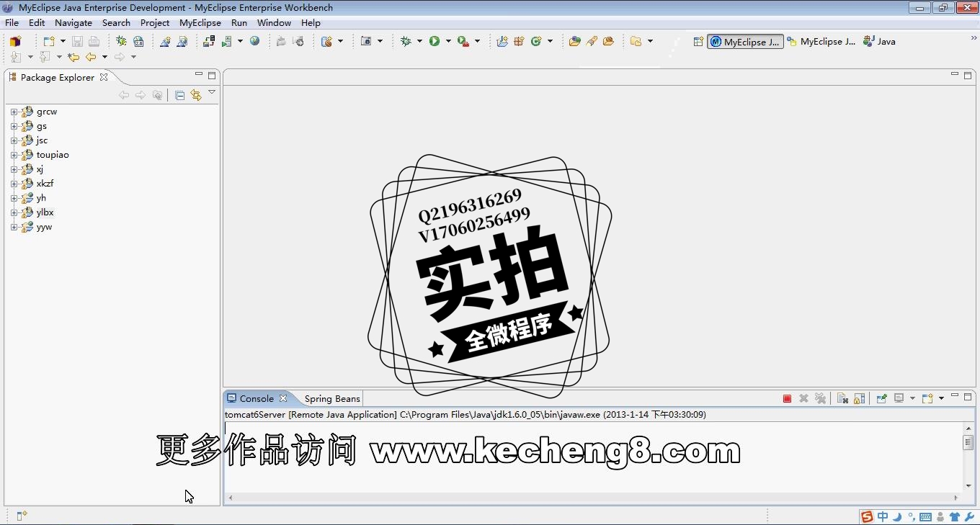Select the xj project
The image size is (980, 525).
click(x=40, y=169)
